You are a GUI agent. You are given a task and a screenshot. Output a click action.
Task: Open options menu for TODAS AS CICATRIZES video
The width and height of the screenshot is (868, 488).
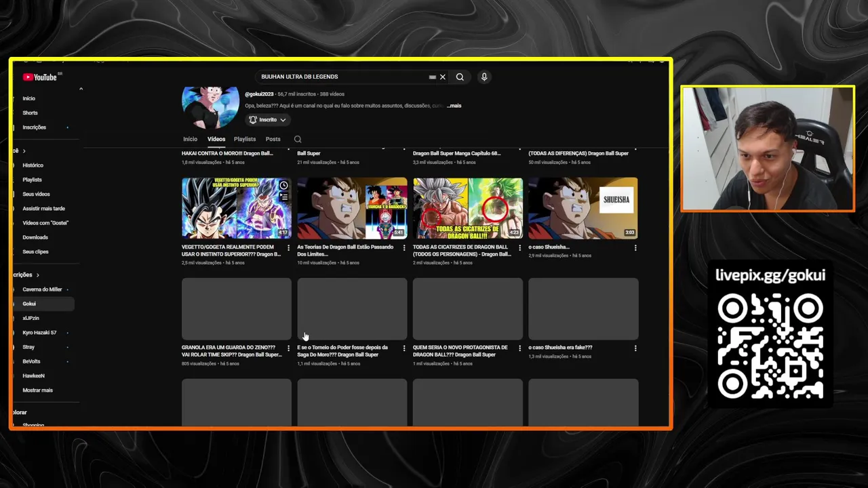(520, 248)
